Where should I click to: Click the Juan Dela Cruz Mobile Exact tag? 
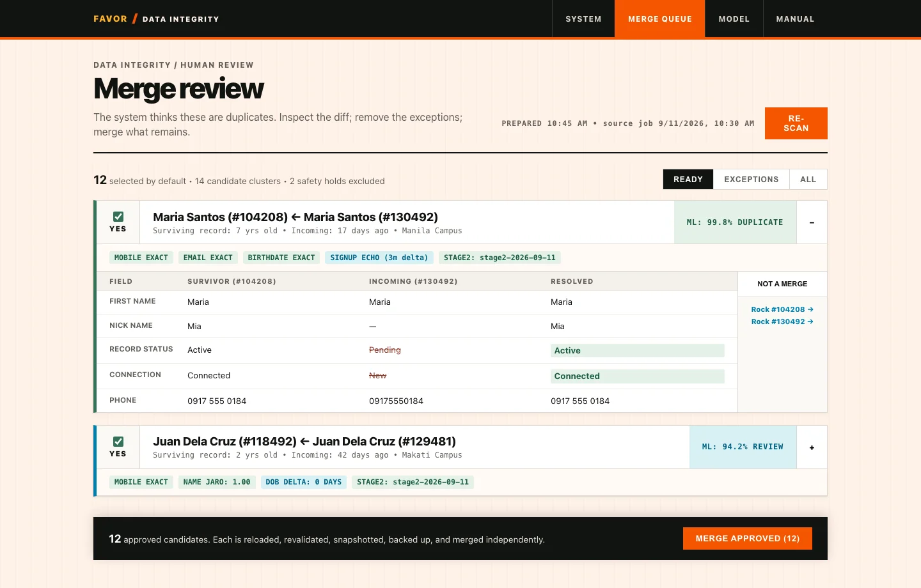point(141,482)
